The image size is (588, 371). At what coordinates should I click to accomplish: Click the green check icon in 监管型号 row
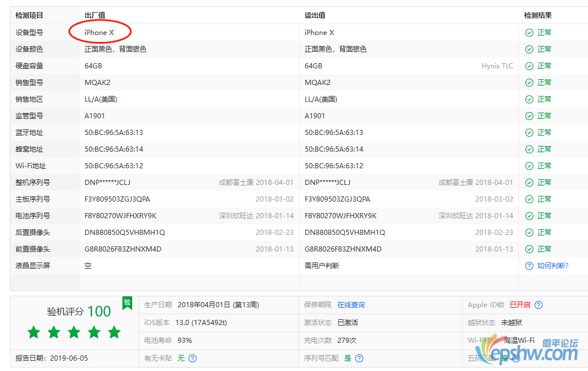click(x=529, y=116)
